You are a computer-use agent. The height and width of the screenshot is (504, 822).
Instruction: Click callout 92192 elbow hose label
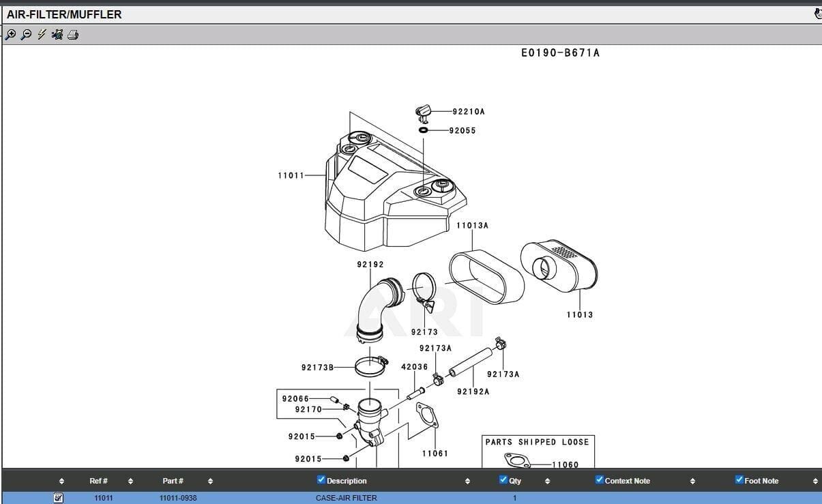click(x=370, y=265)
